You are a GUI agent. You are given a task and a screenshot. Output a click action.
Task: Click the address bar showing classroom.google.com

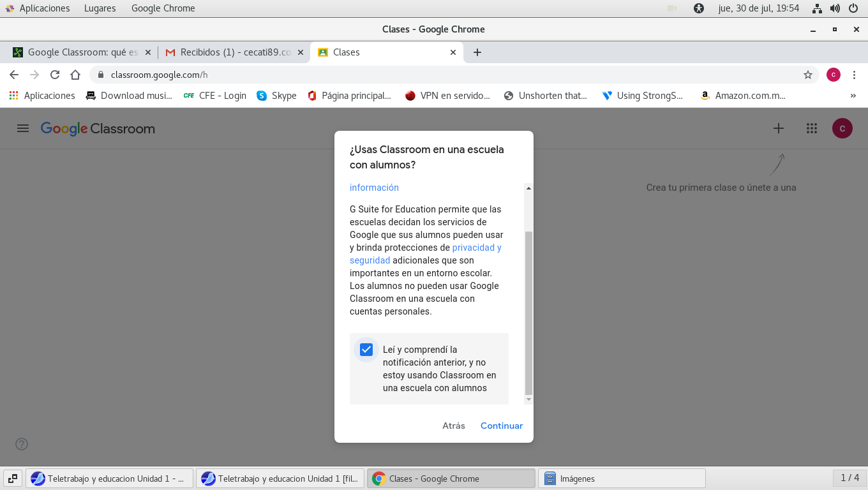coord(447,75)
